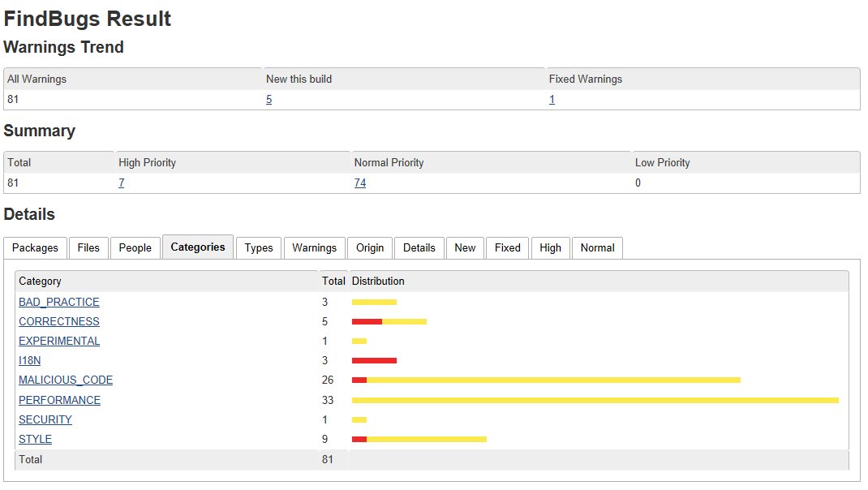This screenshot has width=868, height=490.
Task: Switch to the Types tab
Action: (259, 248)
